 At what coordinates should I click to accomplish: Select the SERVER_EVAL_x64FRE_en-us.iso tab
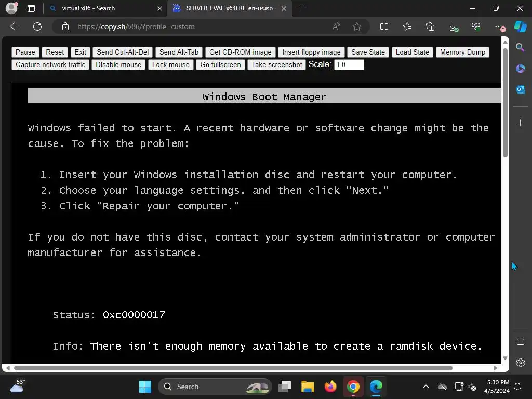pos(229,8)
